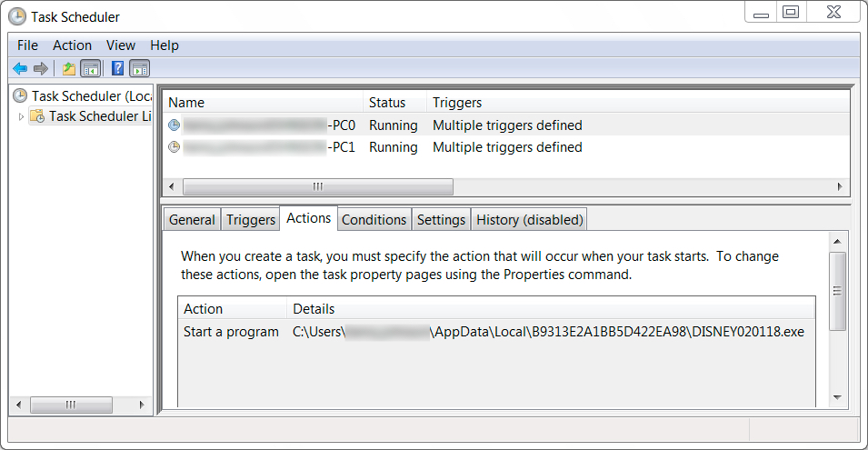Toggle the Show/Hide Action Pane icon

[139, 68]
